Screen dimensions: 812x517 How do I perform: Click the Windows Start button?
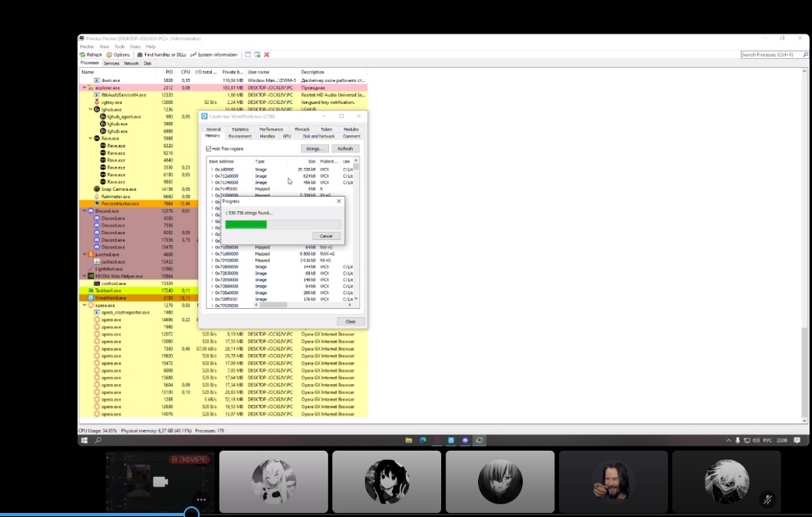[x=83, y=440]
